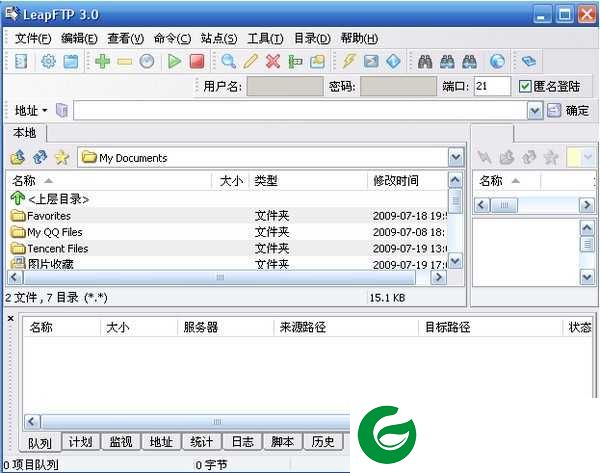600x473 pixels.
Task: Click the second binoculars search icon
Action: coord(447,61)
